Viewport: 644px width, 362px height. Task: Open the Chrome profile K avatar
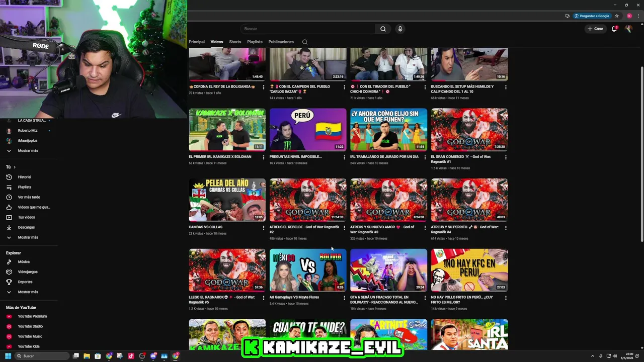(629, 16)
